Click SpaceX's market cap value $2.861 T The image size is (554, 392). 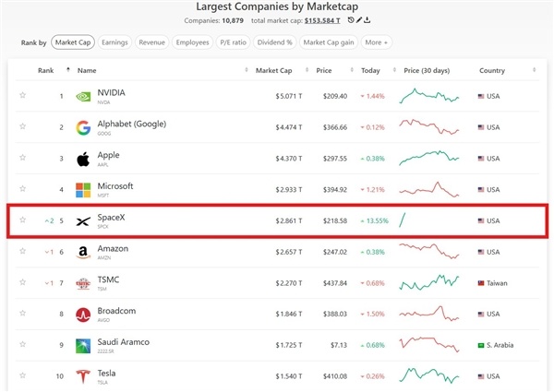pyautogui.click(x=289, y=220)
